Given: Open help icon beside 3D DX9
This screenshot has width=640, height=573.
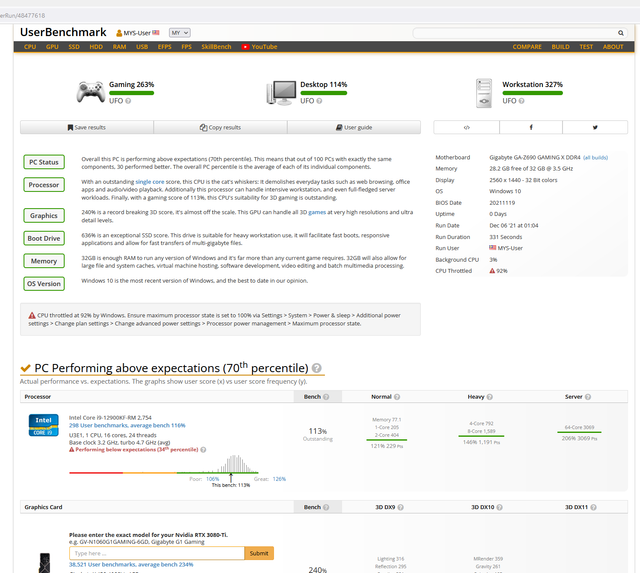Looking at the screenshot, I should 401,507.
